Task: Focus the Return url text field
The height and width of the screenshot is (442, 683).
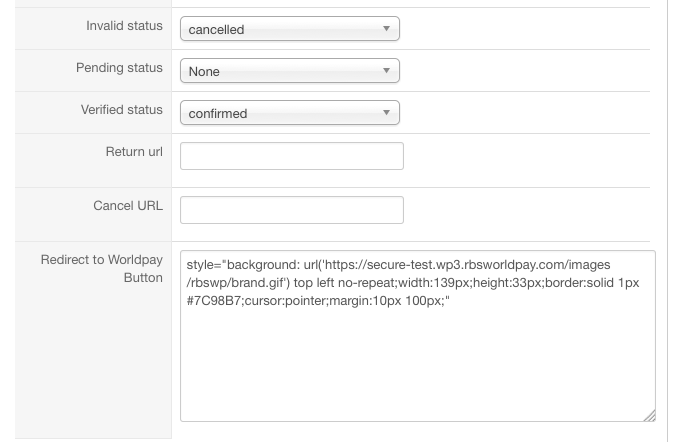Action: 291,156
